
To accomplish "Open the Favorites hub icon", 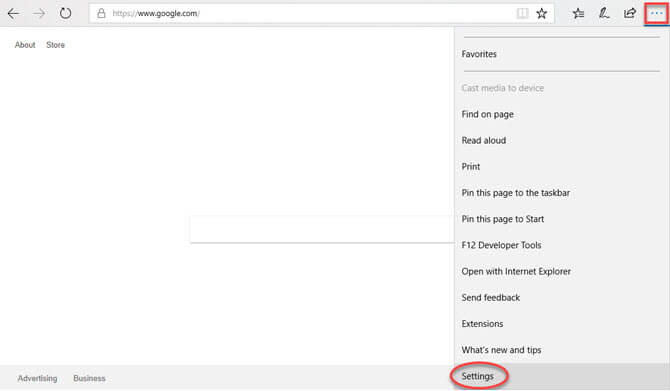I will [x=578, y=14].
